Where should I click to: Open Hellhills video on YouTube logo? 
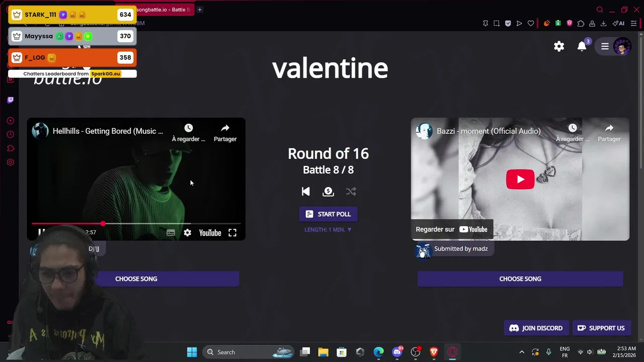[x=210, y=233]
